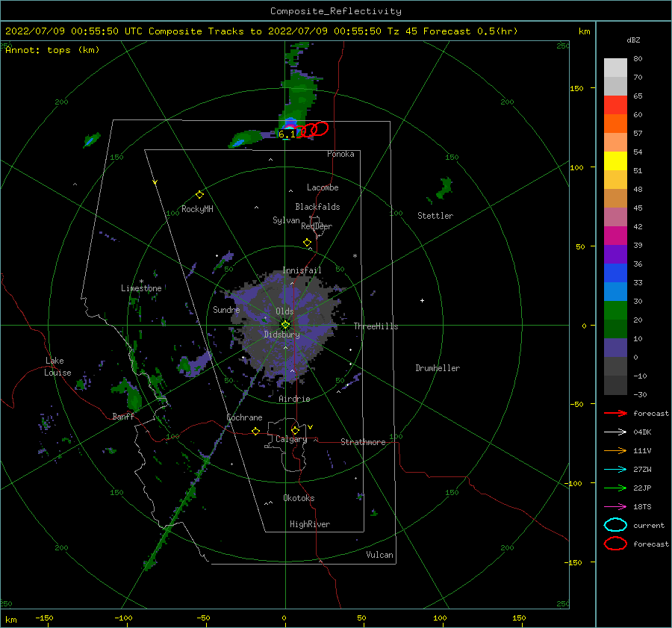Click the Calgary city label
This screenshot has height=628, width=672.
(291, 439)
